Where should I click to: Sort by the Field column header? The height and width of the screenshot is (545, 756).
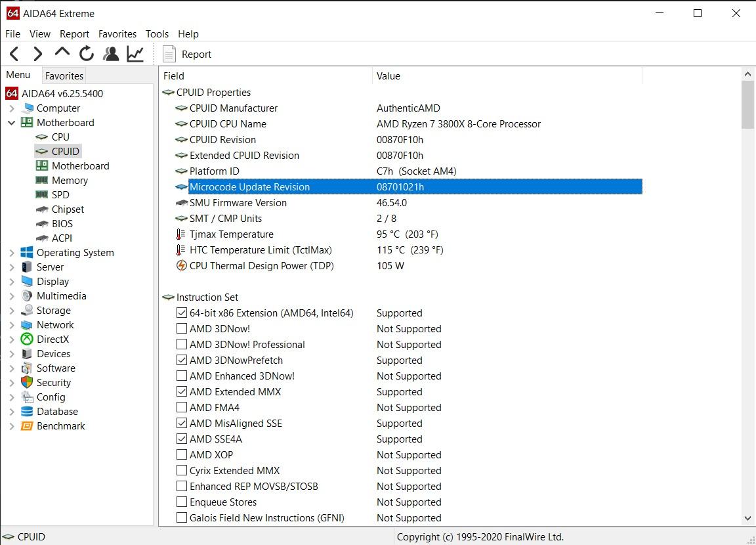tap(265, 76)
